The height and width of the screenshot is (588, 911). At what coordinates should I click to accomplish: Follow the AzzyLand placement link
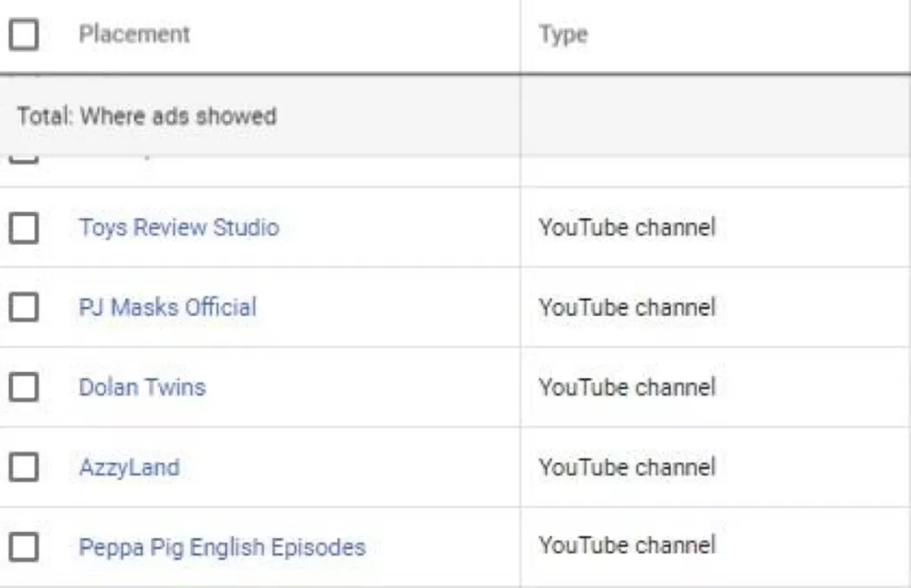[x=130, y=468]
